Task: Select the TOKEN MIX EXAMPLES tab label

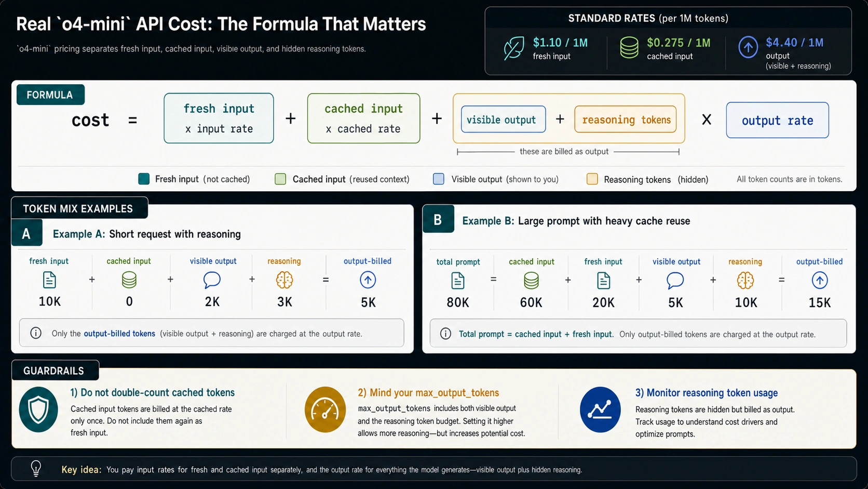Action: pos(79,208)
